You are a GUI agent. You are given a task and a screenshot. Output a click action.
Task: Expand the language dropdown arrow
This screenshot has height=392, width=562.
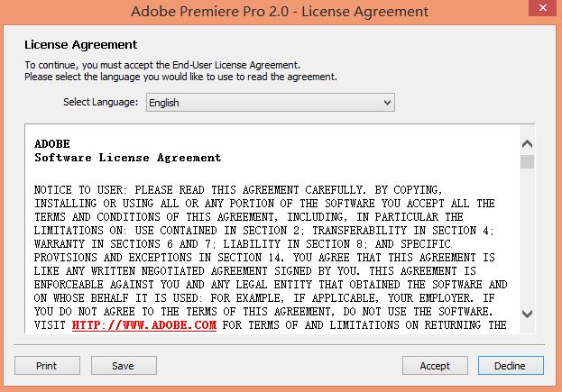[388, 103]
